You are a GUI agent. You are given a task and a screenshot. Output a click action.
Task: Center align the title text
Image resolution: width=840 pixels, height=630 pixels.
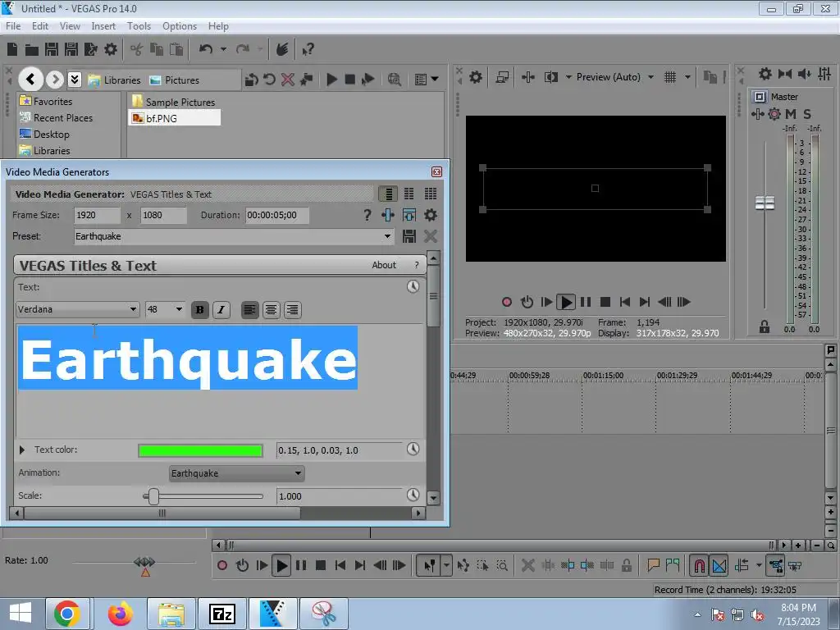pos(271,309)
